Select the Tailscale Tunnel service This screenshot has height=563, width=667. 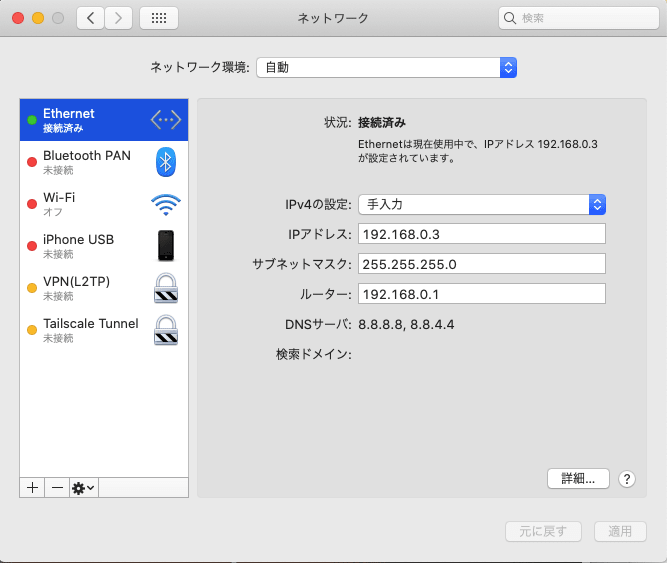tap(104, 330)
